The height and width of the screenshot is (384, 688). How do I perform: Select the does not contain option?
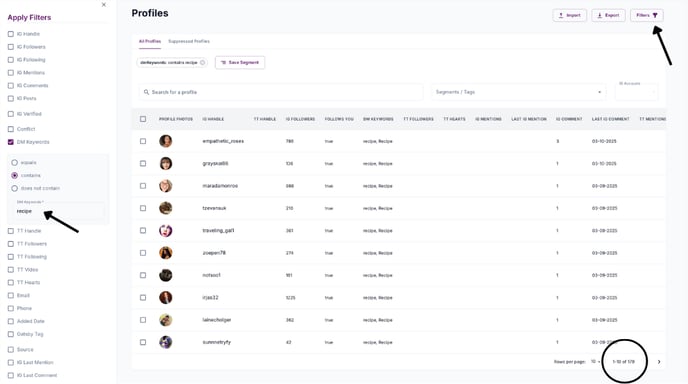pyautogui.click(x=14, y=188)
